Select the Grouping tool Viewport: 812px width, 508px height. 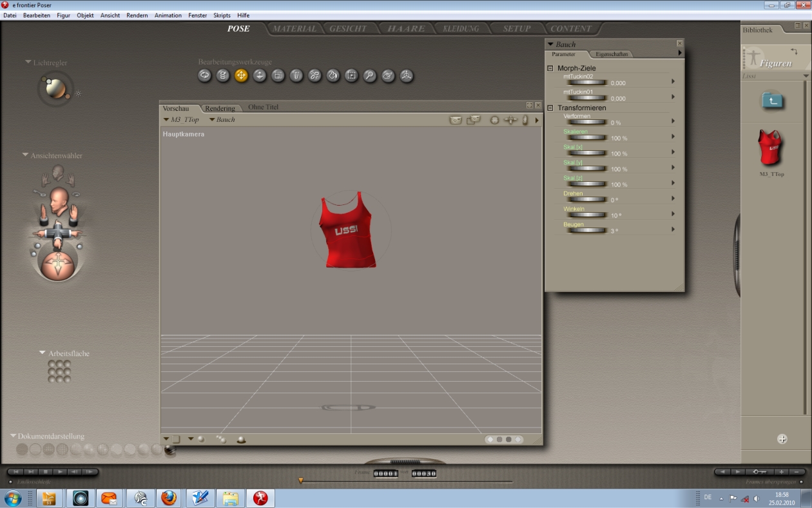351,75
